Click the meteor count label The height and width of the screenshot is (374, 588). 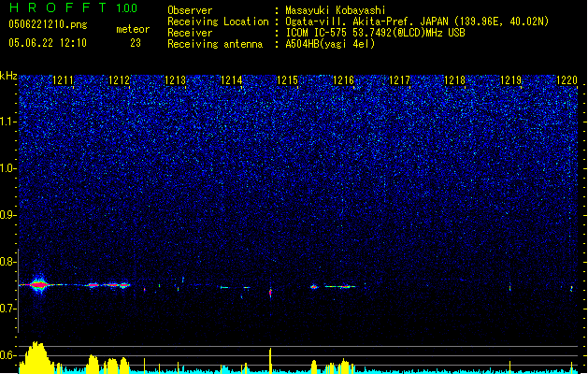pos(133,29)
